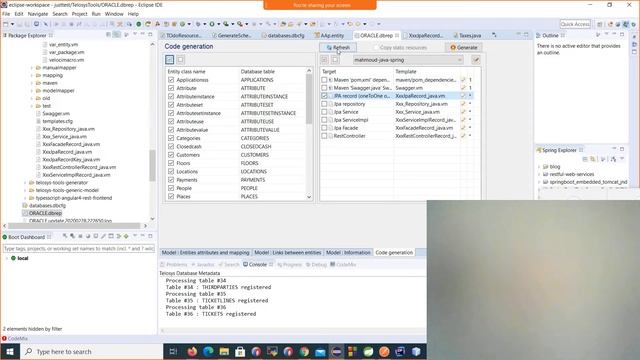Open Task View from the taskbar

pos(173,351)
